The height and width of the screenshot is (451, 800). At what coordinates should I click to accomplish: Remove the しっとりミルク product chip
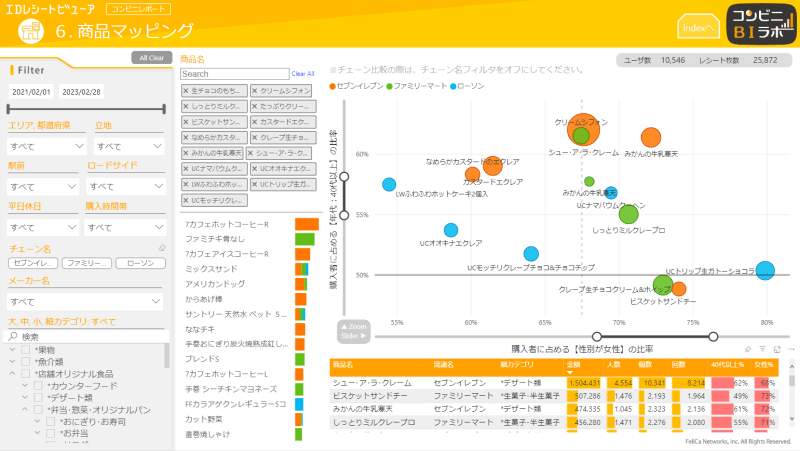(186, 107)
